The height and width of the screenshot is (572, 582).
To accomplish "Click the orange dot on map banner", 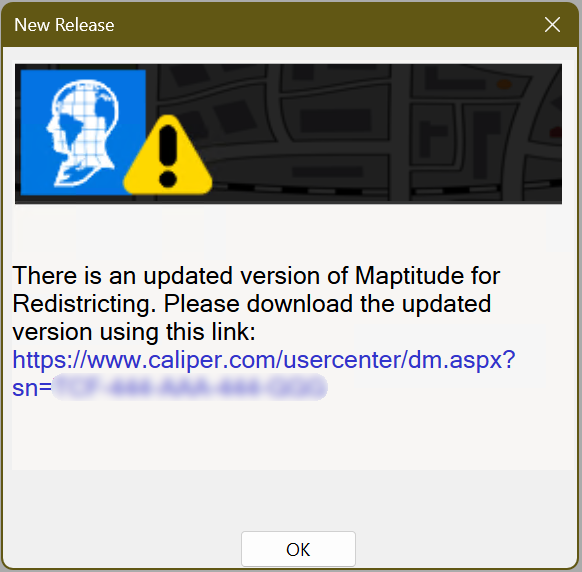I will (x=504, y=84).
